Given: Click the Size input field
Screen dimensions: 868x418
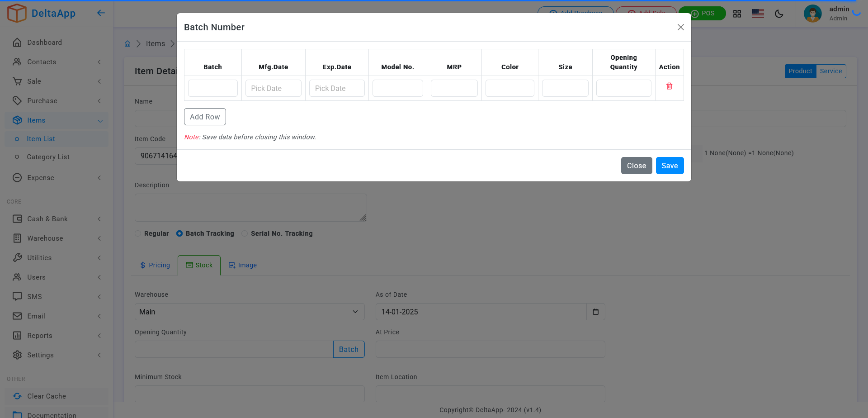Looking at the screenshot, I should click(x=565, y=88).
